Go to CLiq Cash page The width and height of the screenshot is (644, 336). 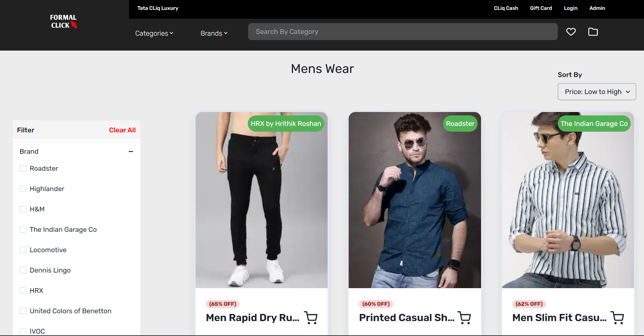click(506, 8)
